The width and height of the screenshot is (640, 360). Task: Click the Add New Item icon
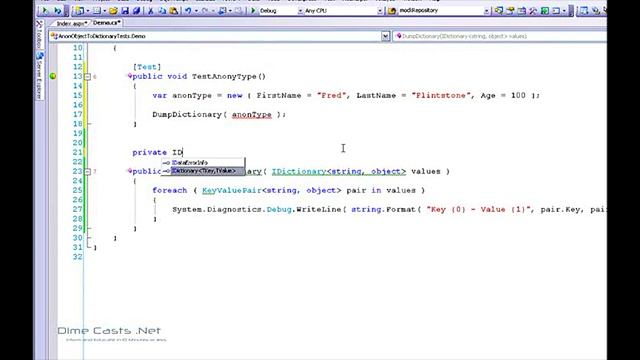coord(96,11)
